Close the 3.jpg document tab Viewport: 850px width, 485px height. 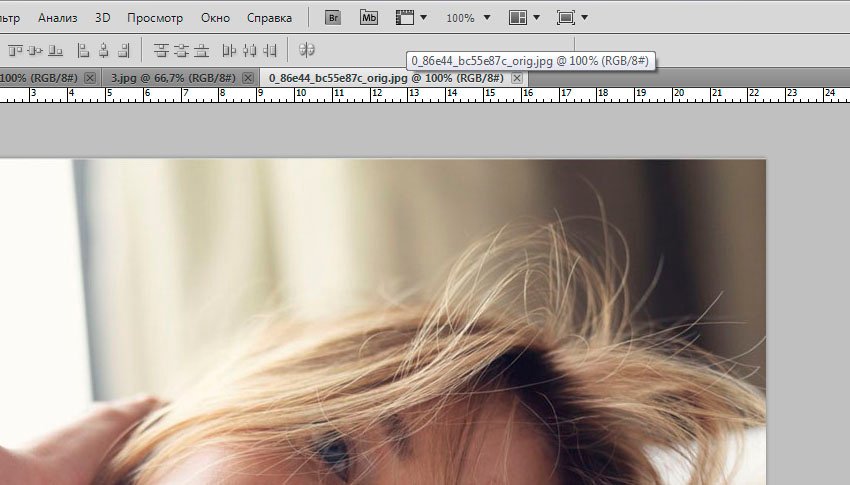[248, 77]
